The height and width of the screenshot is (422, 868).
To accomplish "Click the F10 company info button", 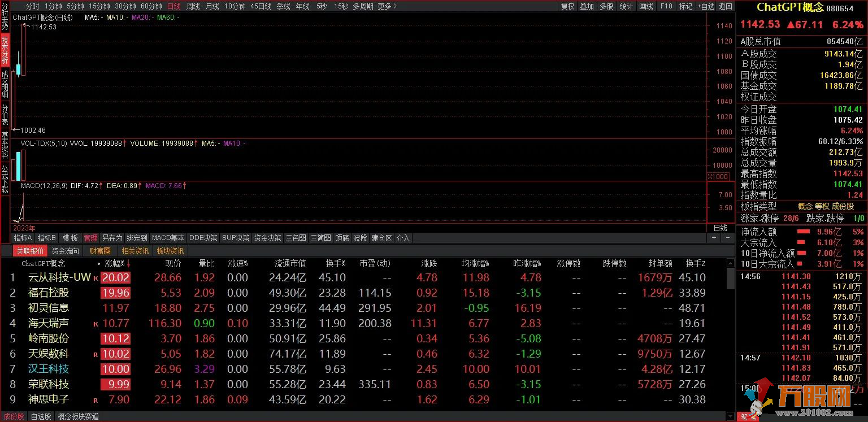I will [666, 6].
